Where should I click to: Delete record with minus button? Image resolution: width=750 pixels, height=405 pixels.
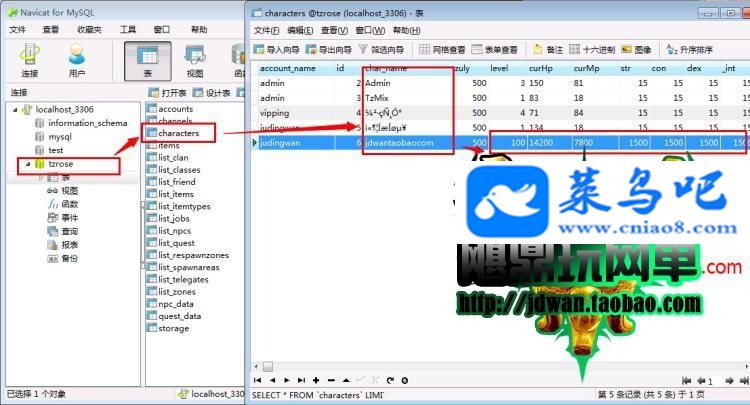[x=331, y=381]
